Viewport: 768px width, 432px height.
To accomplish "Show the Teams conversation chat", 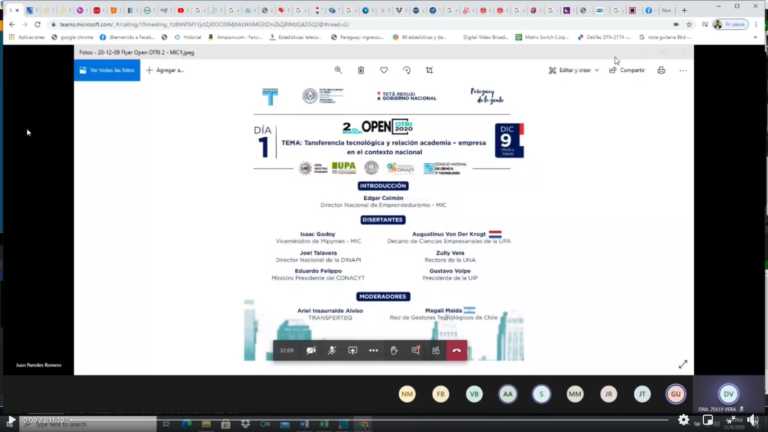I will pyautogui.click(x=415, y=351).
